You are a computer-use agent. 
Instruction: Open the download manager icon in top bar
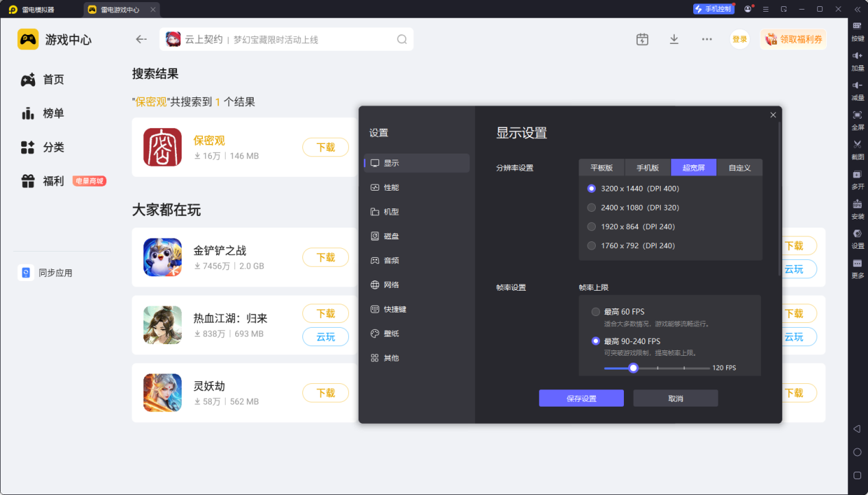674,39
